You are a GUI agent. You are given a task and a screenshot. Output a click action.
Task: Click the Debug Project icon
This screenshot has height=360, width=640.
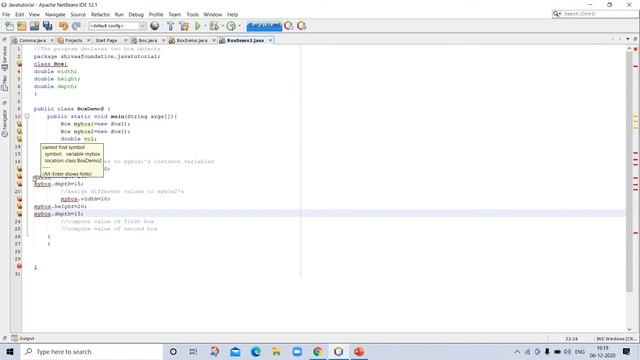[x=214, y=26]
